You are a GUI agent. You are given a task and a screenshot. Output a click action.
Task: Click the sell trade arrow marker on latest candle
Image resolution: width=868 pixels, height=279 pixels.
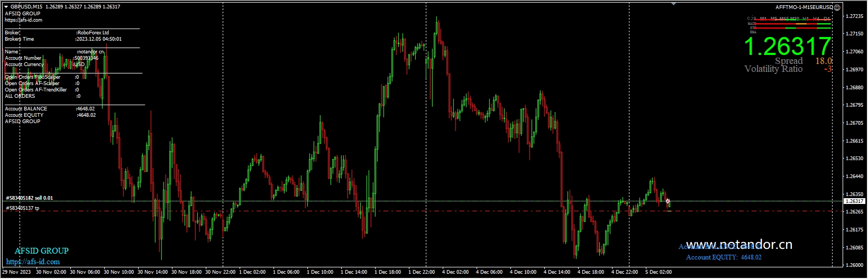click(x=668, y=201)
